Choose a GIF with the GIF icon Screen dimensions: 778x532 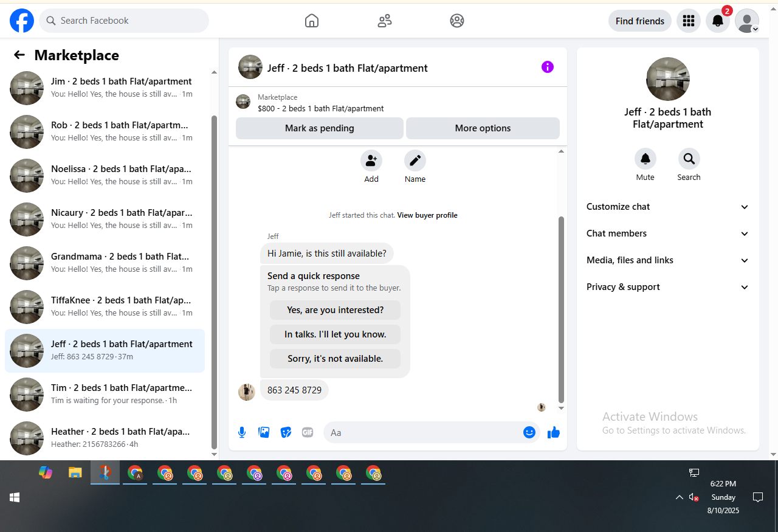click(x=308, y=432)
